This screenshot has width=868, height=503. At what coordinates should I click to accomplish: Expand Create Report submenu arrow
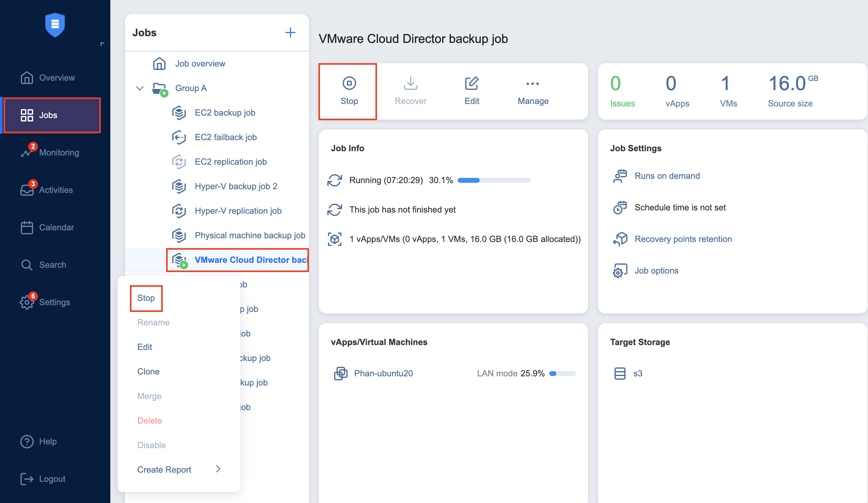218,469
